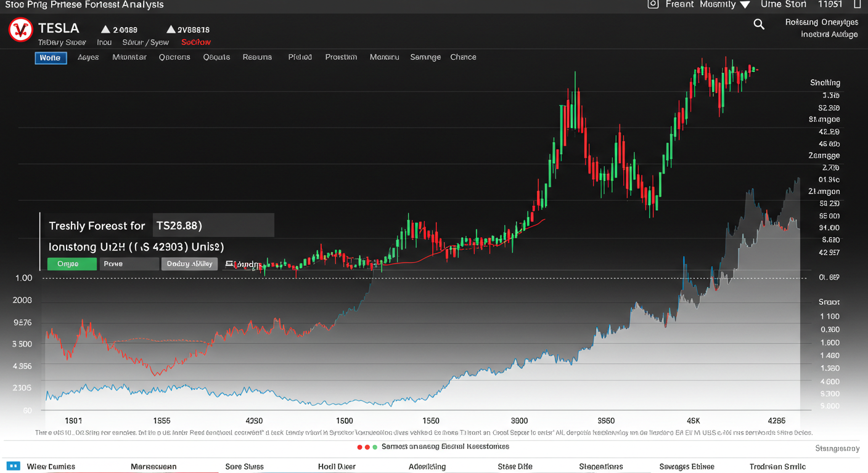Click the red Socflow label

pos(196,42)
